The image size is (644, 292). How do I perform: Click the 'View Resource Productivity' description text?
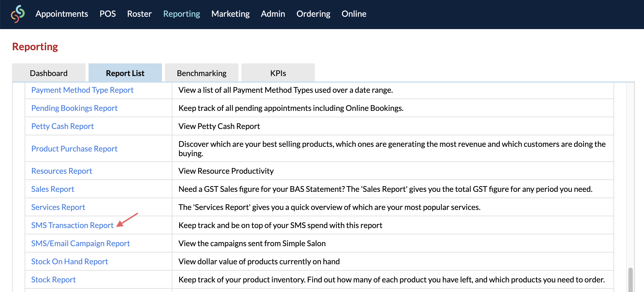(226, 171)
